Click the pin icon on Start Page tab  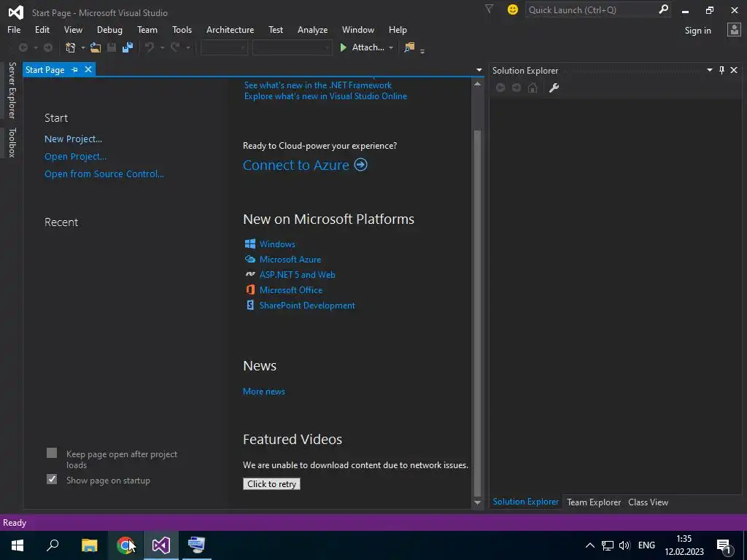pyautogui.click(x=75, y=70)
